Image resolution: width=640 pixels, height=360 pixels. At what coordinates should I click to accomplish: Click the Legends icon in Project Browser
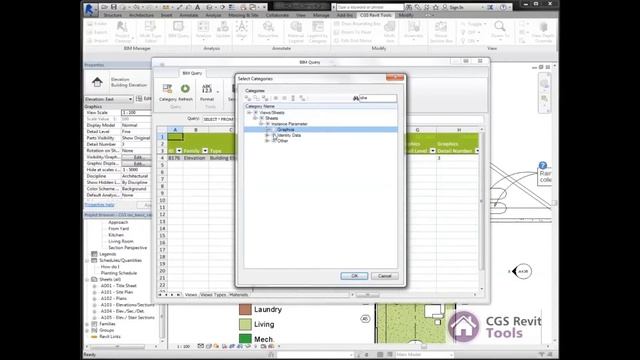pyautogui.click(x=94, y=254)
